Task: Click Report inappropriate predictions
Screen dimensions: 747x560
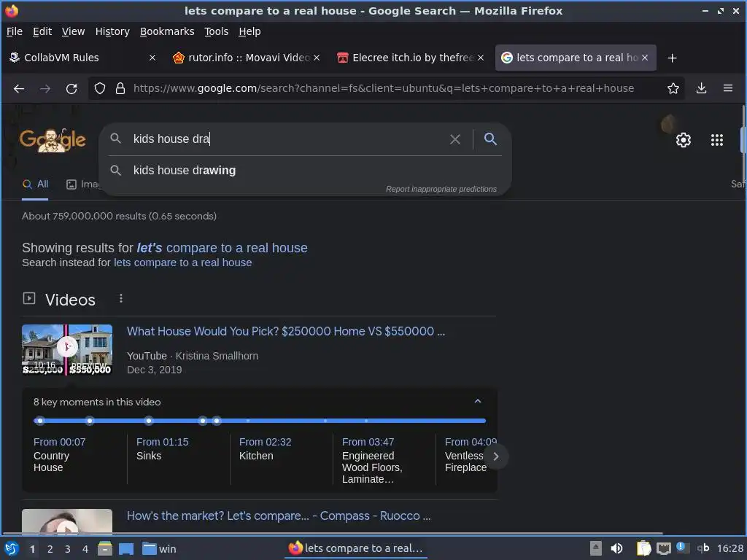Action: [441, 189]
